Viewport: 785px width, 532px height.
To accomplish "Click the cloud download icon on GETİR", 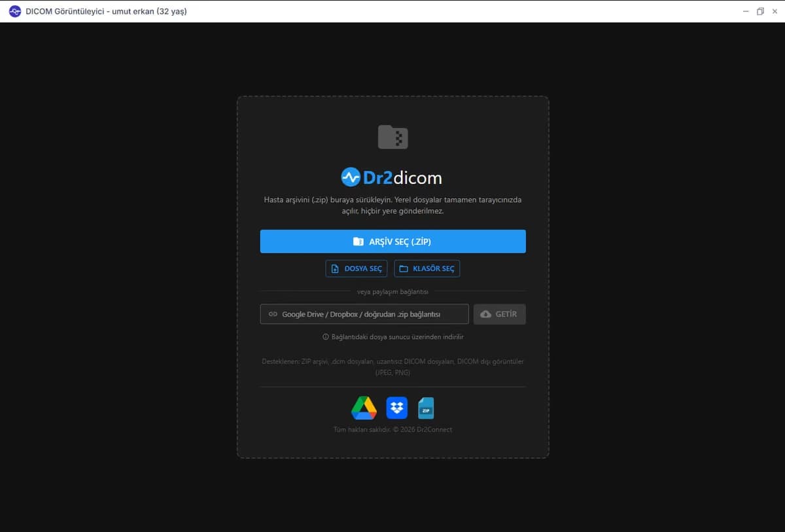I will click(x=485, y=314).
